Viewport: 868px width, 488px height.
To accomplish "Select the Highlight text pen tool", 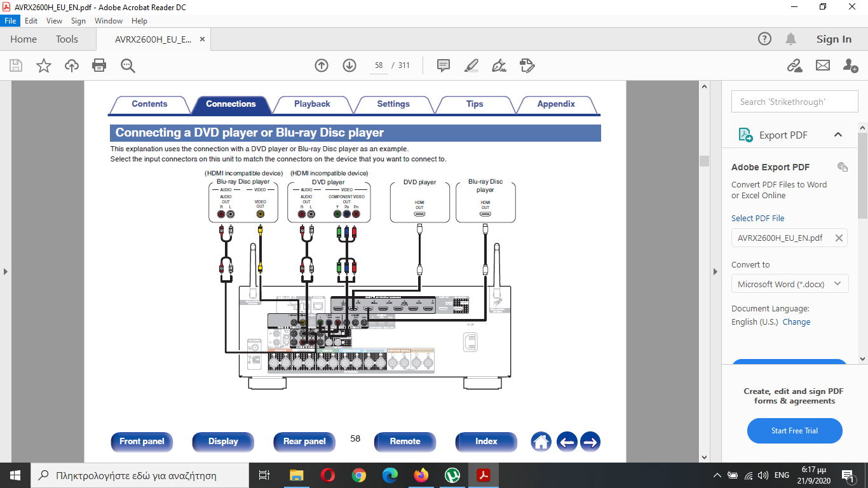I will pyautogui.click(x=471, y=65).
